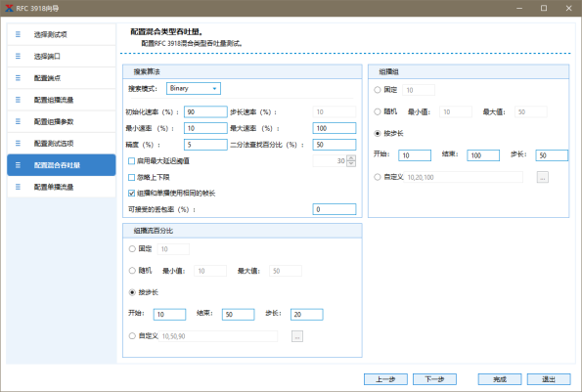Click 组播组 结束 field showing 100
This screenshot has height=392, width=582.
[x=483, y=155]
